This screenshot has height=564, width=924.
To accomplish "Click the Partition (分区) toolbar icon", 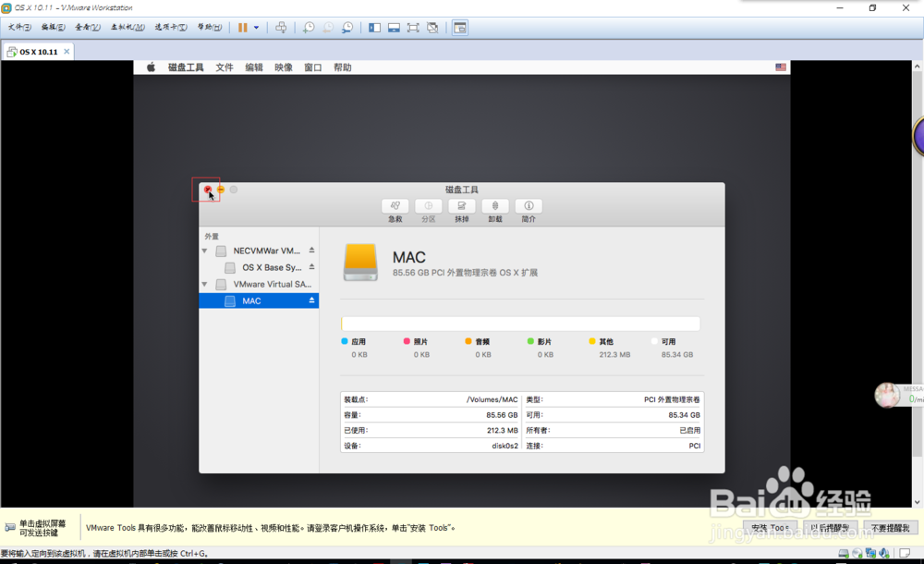I will [429, 206].
